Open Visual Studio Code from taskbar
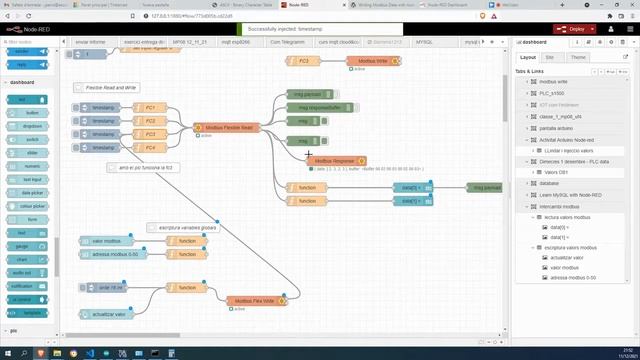Viewport: 640px width, 360px height. (x=90, y=353)
